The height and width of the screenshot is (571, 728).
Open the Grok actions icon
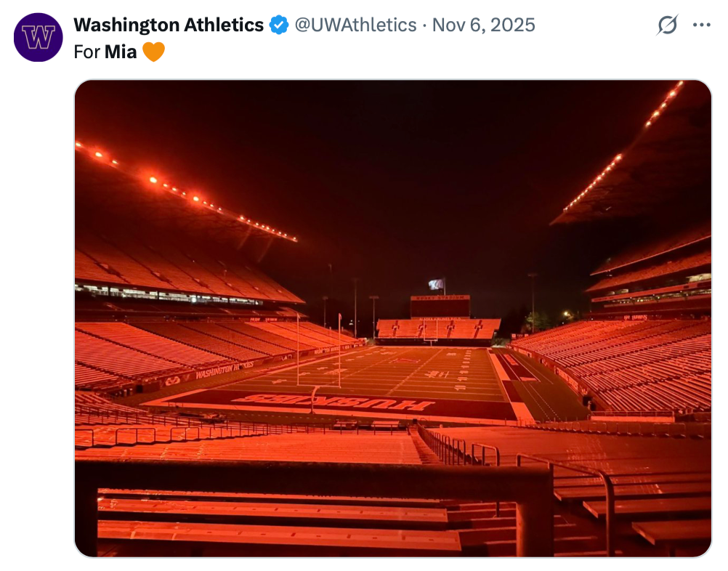[667, 25]
